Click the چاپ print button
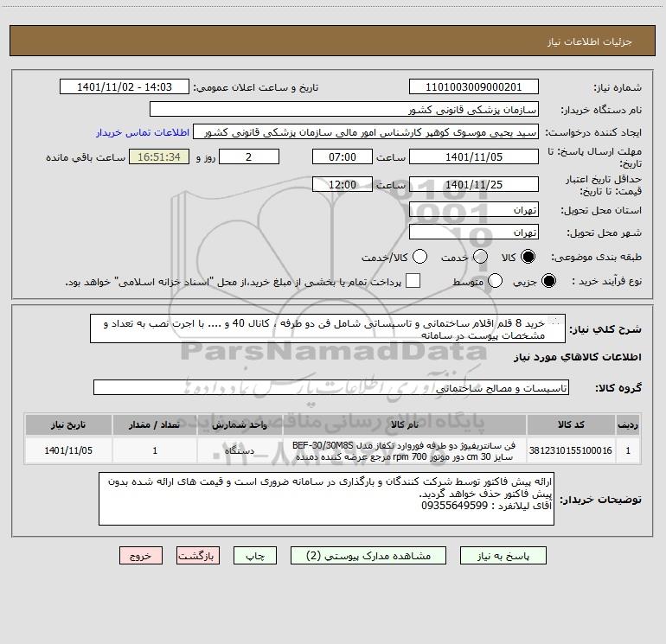666x644 pixels. [255, 556]
